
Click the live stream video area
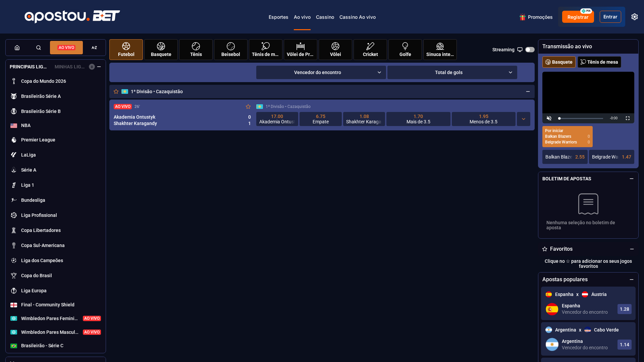coord(588,93)
